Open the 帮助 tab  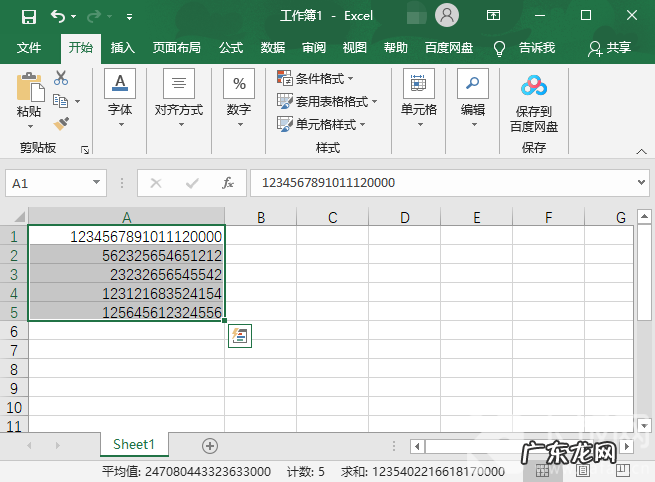396,48
